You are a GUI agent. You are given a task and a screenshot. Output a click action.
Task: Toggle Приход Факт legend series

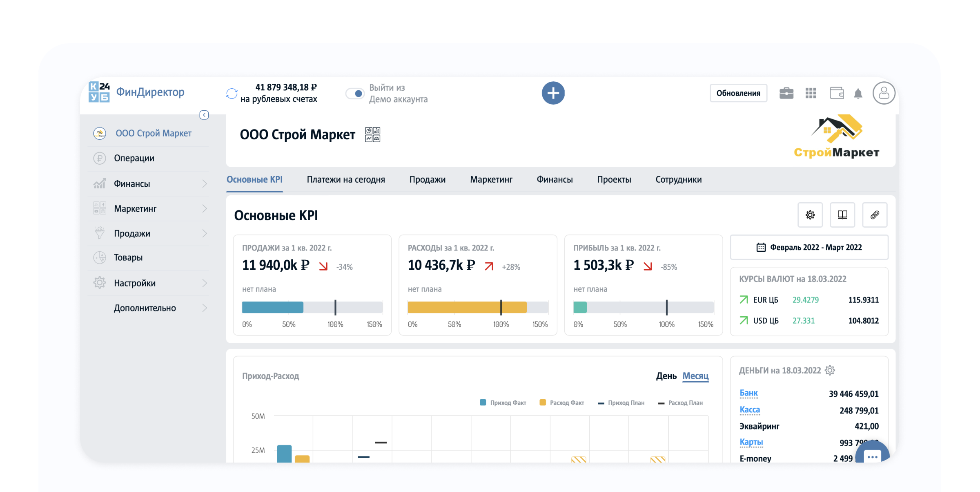click(x=503, y=403)
